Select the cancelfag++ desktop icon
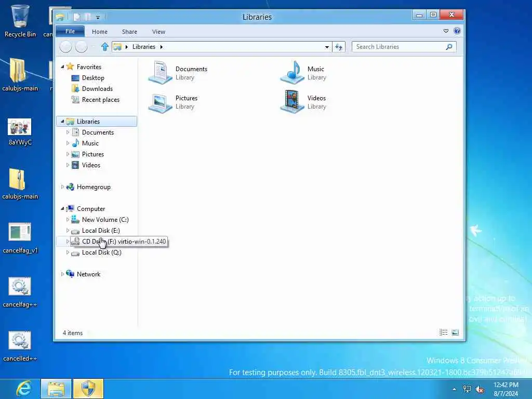 point(20,292)
